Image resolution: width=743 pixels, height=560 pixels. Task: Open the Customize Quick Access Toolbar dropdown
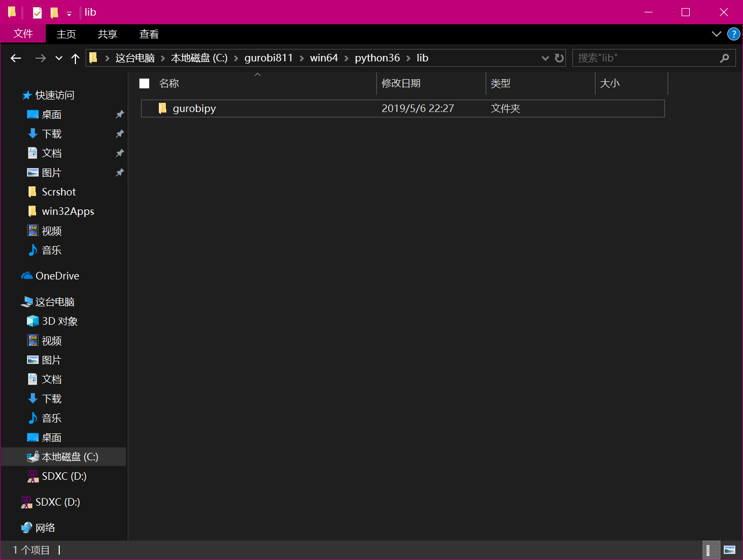pos(69,13)
